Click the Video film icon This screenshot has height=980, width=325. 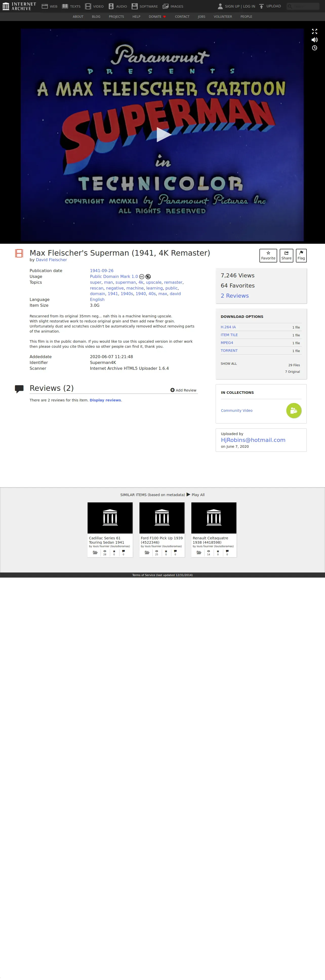pos(88,6)
